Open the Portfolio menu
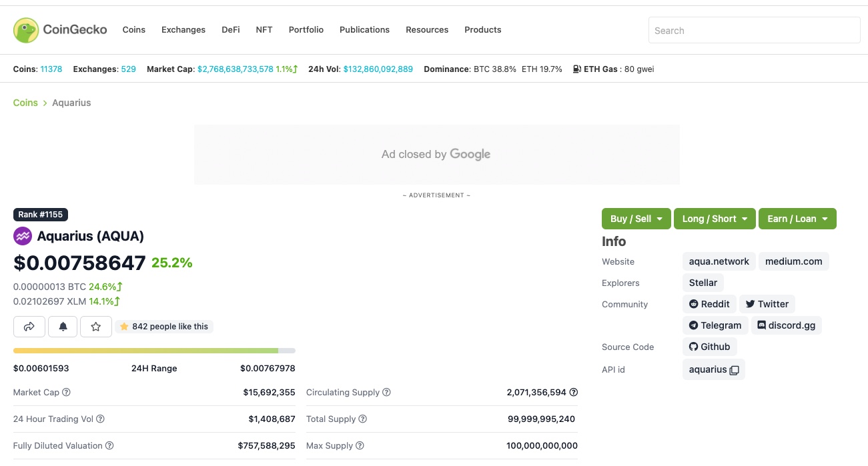Screen dimensions: 868x466 [306, 30]
